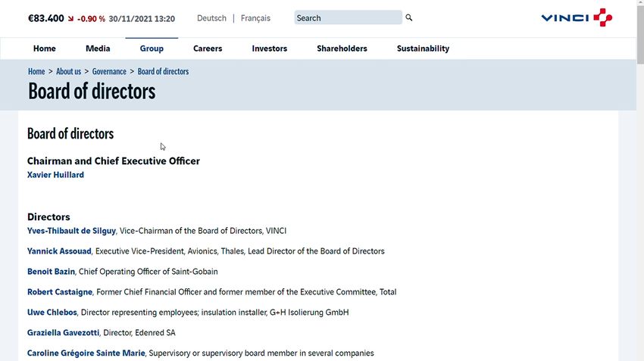Open the Shareholders menu
This screenshot has width=644, height=361.
(342, 48)
